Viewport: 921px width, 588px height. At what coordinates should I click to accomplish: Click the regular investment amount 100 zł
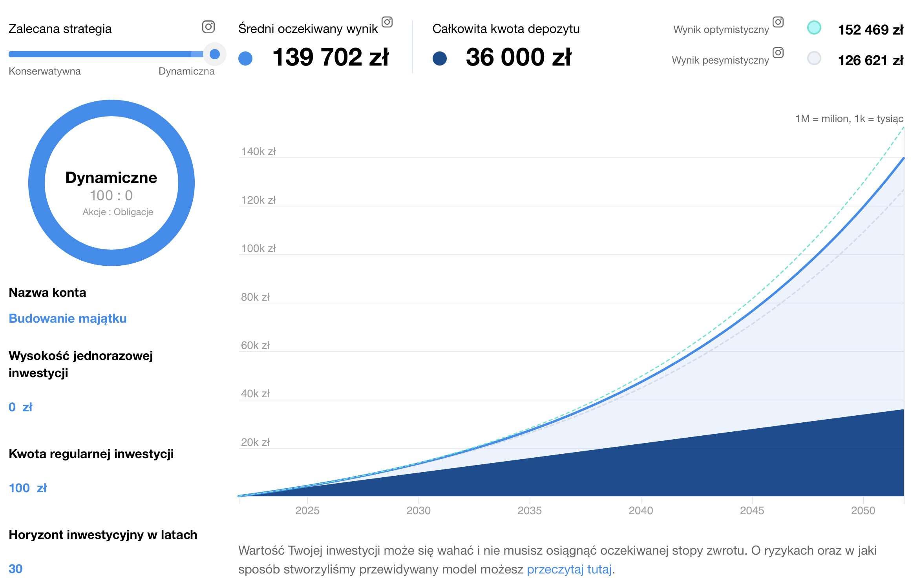click(27, 488)
